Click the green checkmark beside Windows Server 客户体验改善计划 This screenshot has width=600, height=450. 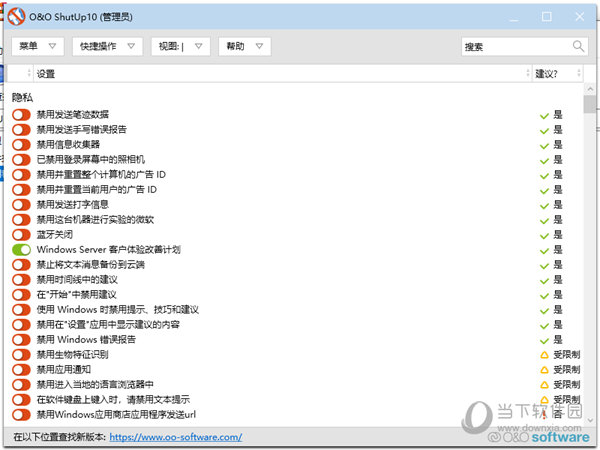click(x=544, y=251)
